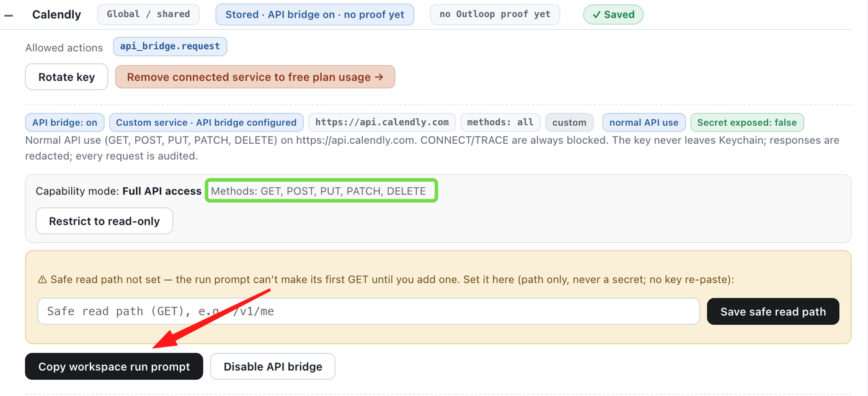Click the Saved status badge
868x396 pixels.
613,14
